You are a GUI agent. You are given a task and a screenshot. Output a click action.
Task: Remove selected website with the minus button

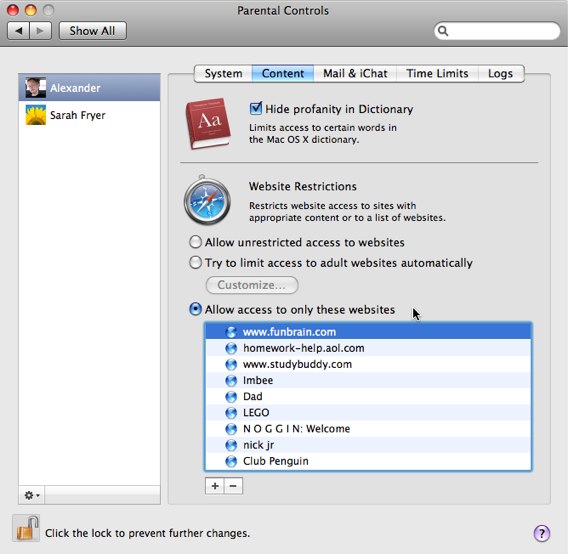pyautogui.click(x=234, y=486)
